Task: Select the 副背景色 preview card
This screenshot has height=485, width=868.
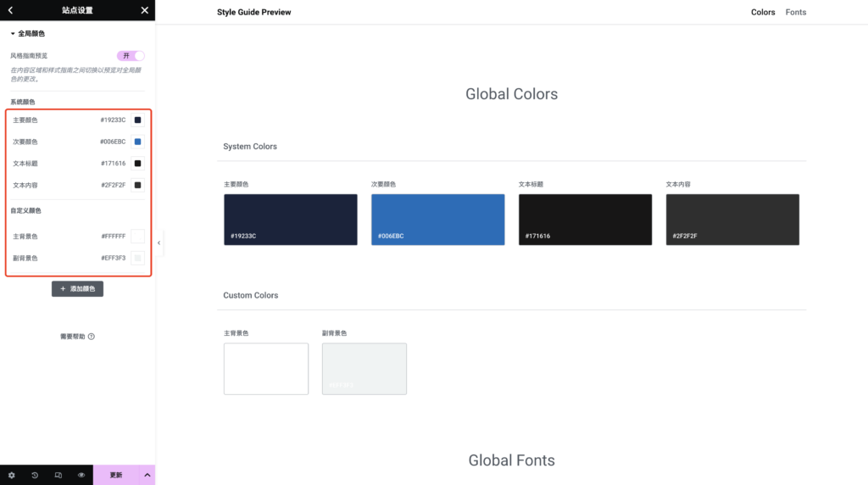Action: click(364, 369)
